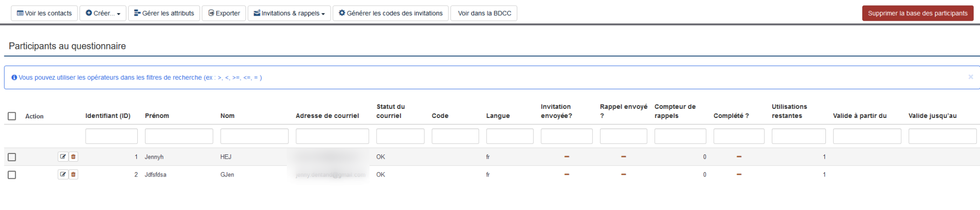
Task: Dismiss the search operators info alert
Action: pos(970,77)
